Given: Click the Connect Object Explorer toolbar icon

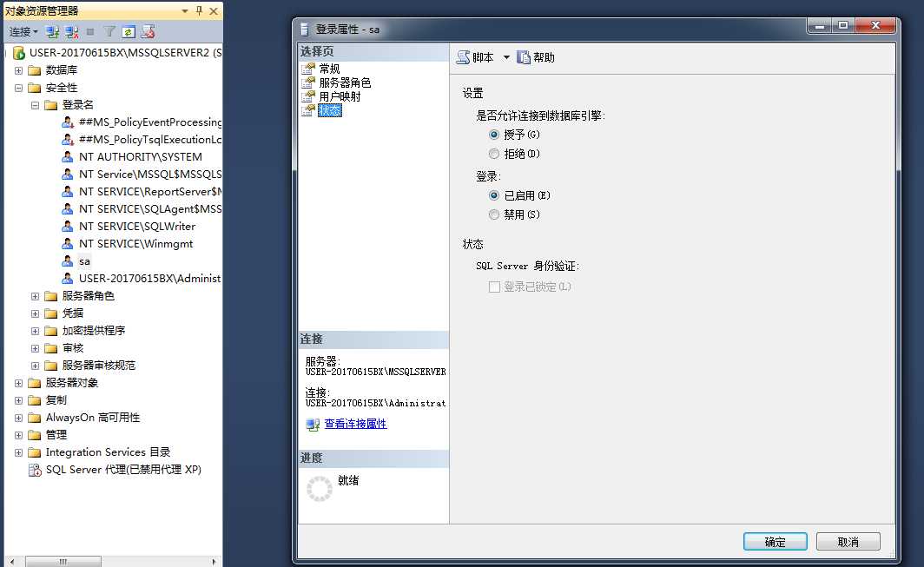Looking at the screenshot, I should pyautogui.click(x=52, y=32).
